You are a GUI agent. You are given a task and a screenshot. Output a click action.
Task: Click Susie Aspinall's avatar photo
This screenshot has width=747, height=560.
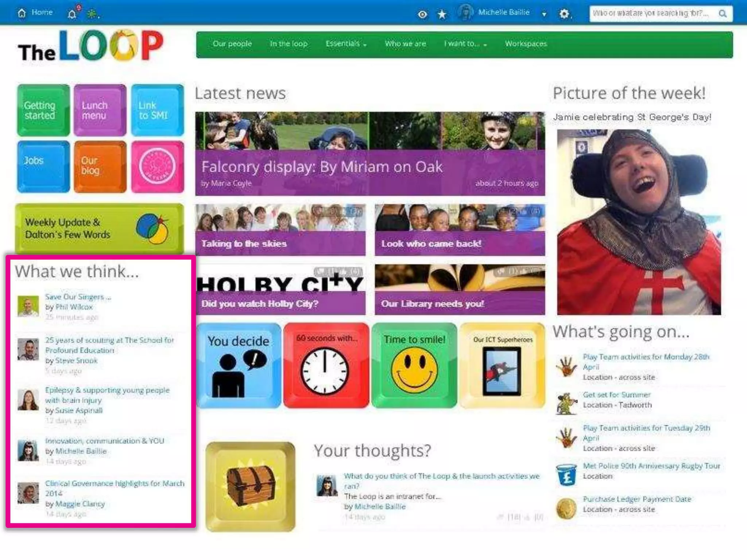[28, 400]
